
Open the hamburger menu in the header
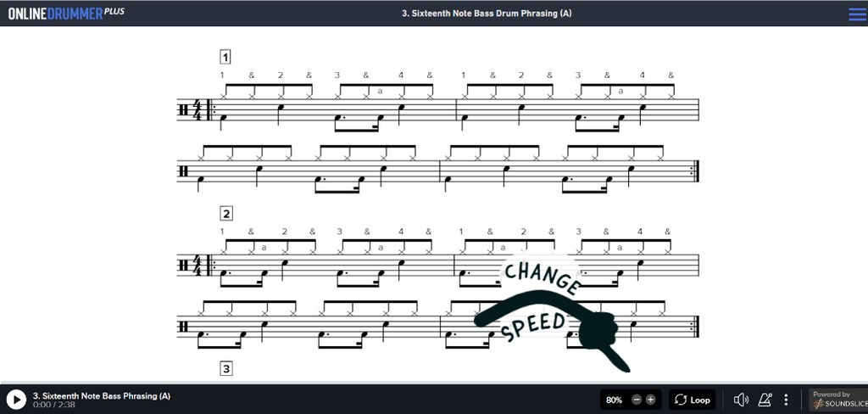856,14
